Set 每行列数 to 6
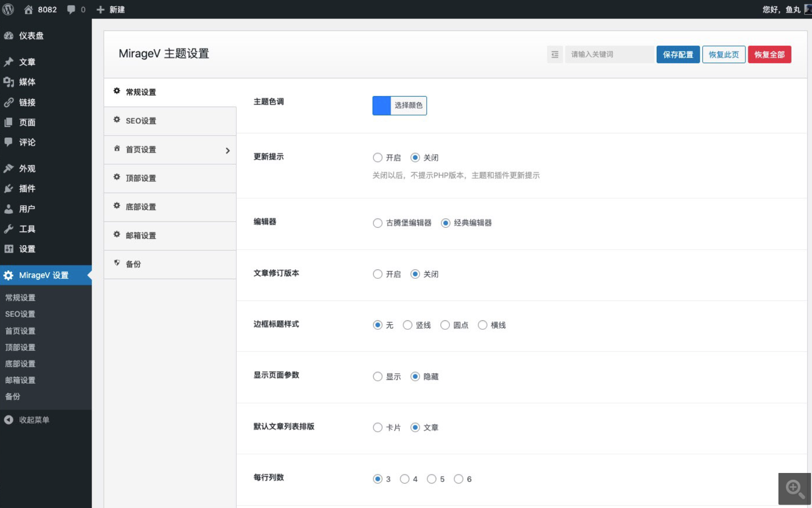This screenshot has height=508, width=812. [x=458, y=479]
